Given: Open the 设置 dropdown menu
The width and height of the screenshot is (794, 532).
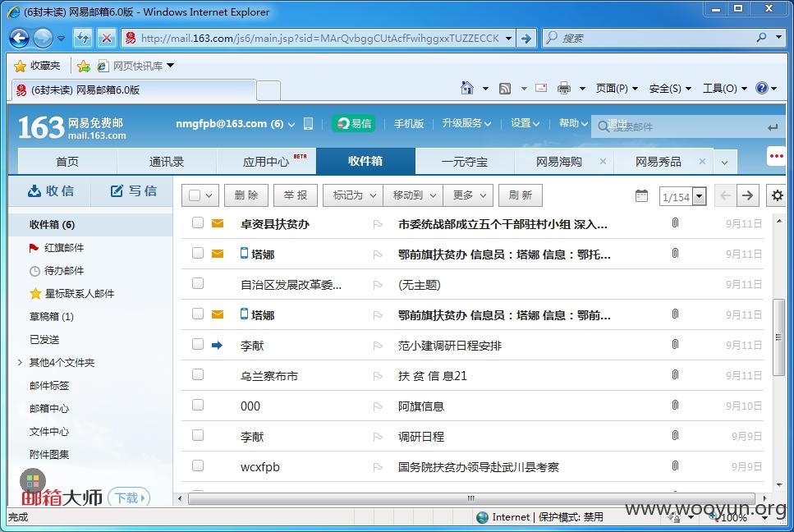Looking at the screenshot, I should click(x=525, y=123).
